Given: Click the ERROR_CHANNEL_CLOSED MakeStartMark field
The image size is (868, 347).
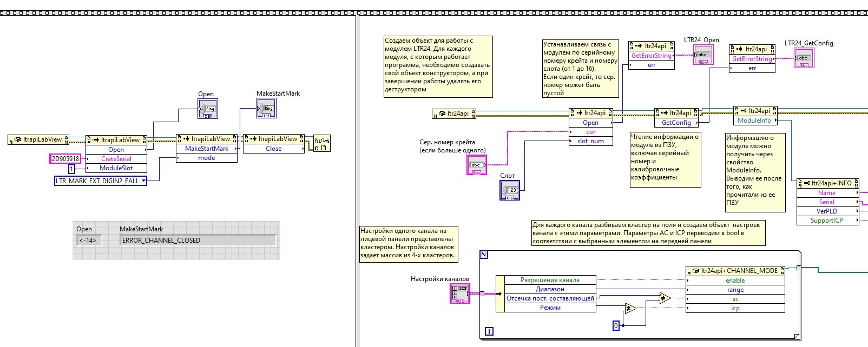Looking at the screenshot, I should 198,241.
